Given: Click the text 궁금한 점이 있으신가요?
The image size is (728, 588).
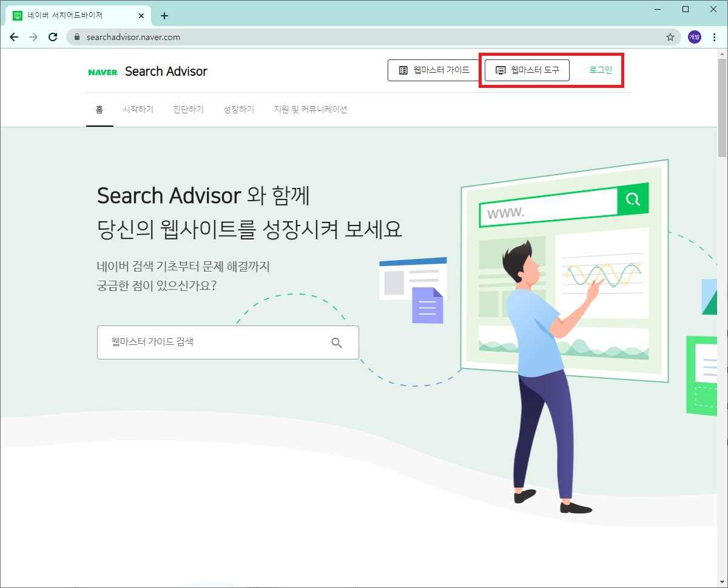Looking at the screenshot, I should click(157, 285).
